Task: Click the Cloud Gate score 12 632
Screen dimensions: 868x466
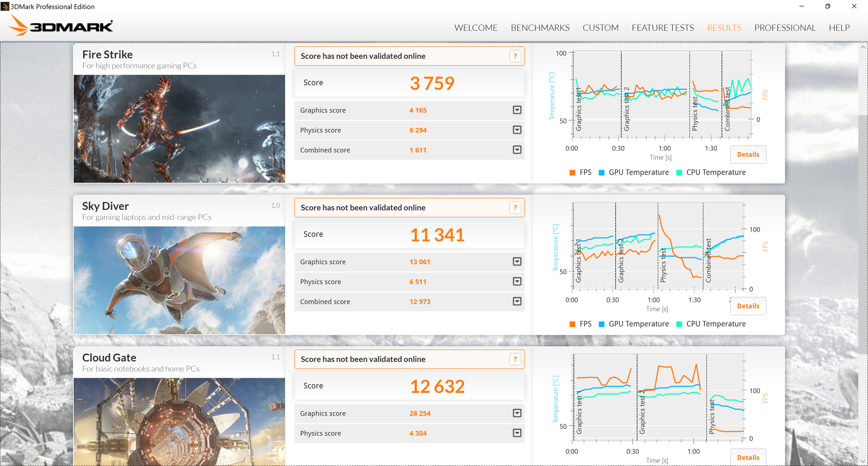Action: [x=437, y=386]
